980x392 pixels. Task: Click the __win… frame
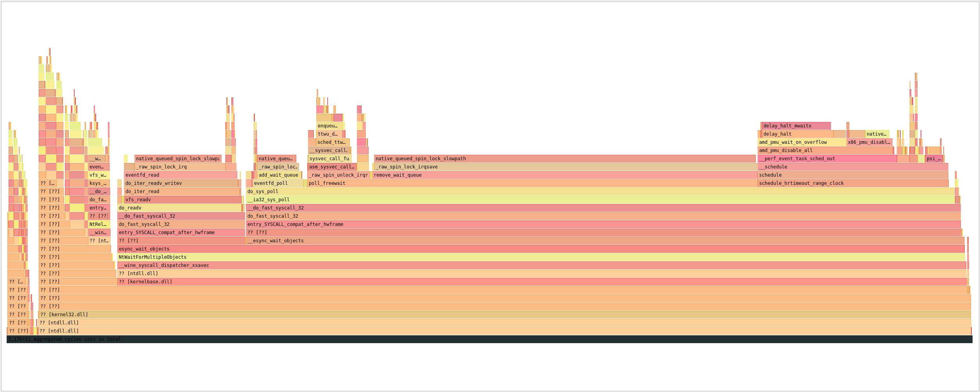pos(99,233)
